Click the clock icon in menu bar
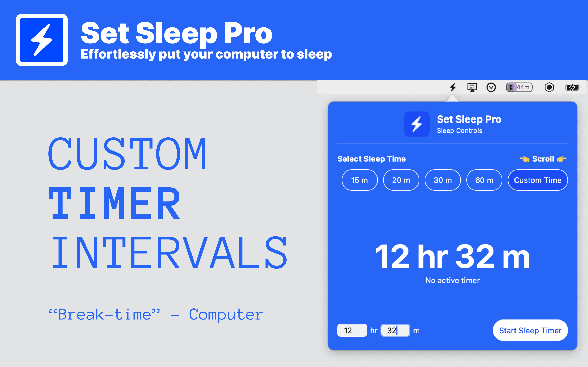This screenshot has width=588, height=367. click(491, 87)
